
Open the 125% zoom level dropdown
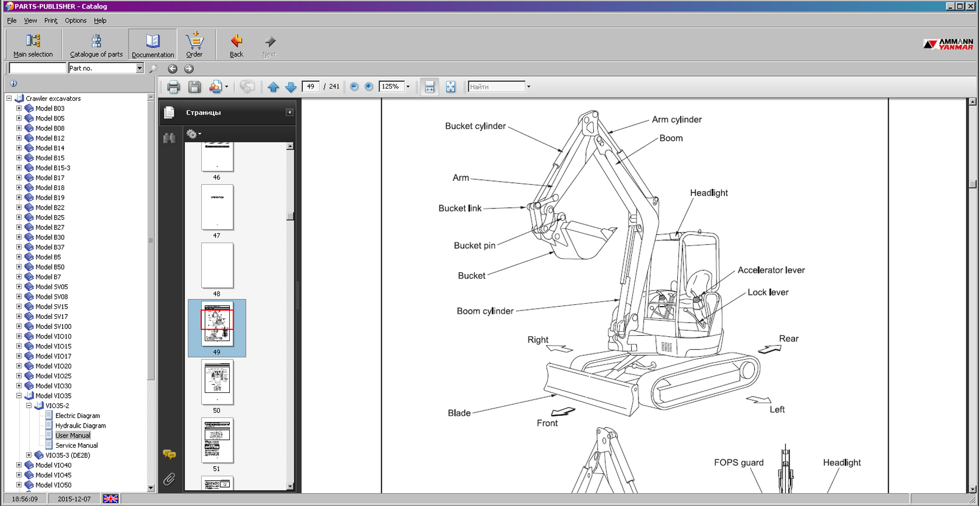(x=408, y=87)
